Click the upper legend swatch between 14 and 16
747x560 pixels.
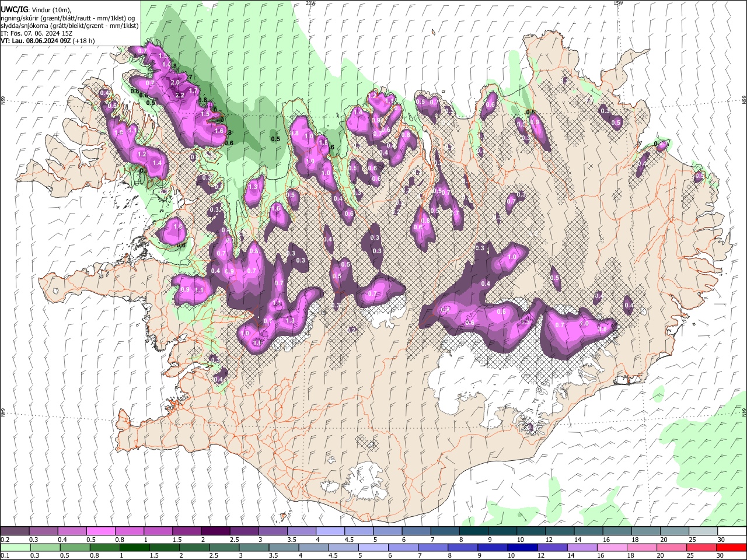588,531
